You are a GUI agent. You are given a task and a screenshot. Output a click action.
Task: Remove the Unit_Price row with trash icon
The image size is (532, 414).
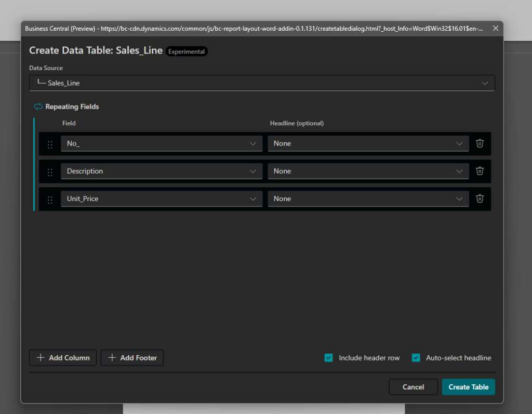(480, 199)
